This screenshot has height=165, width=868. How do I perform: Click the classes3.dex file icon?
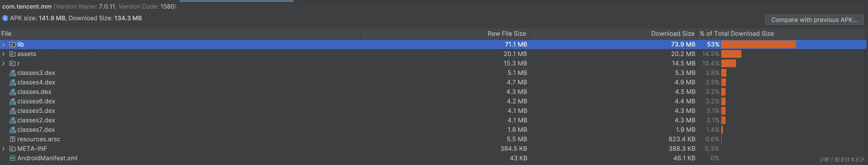coord(12,73)
